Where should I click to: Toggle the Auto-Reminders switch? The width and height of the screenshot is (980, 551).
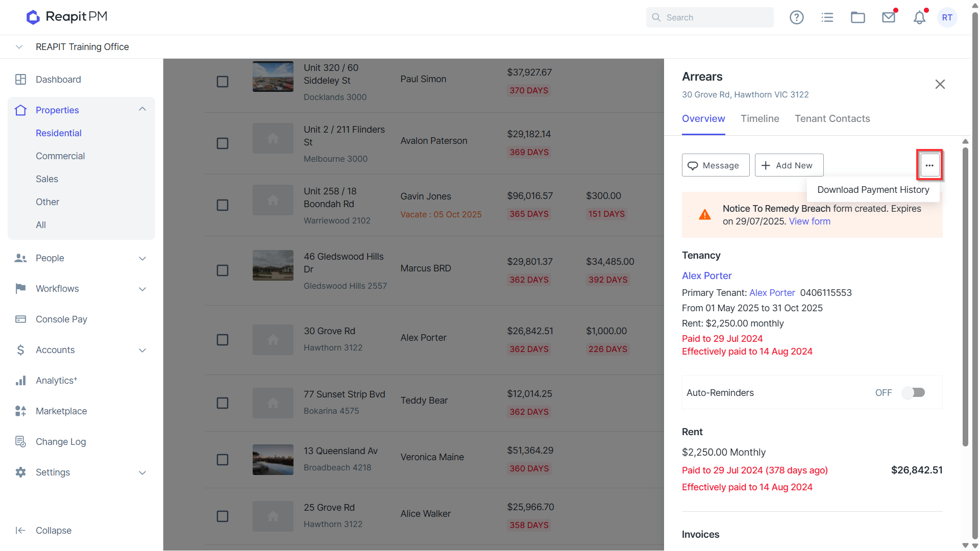pyautogui.click(x=913, y=392)
